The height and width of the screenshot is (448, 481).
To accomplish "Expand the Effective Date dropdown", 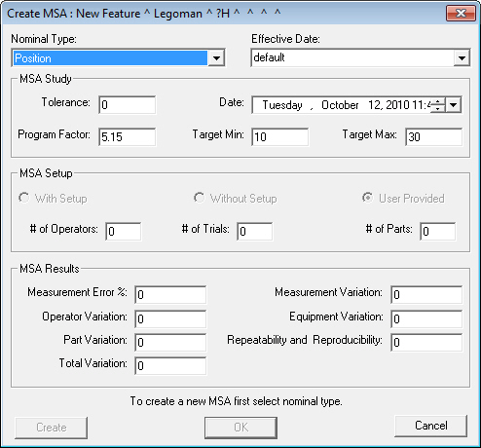I will (462, 58).
